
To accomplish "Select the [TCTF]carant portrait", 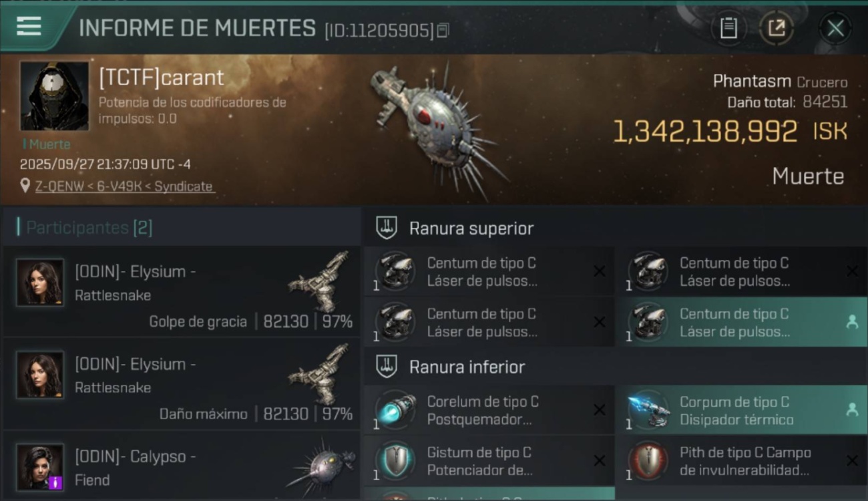I will [x=54, y=96].
